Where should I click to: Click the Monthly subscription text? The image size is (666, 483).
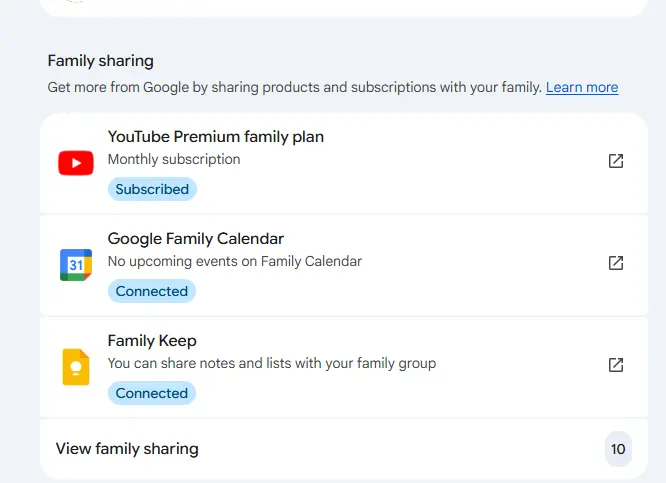click(174, 159)
